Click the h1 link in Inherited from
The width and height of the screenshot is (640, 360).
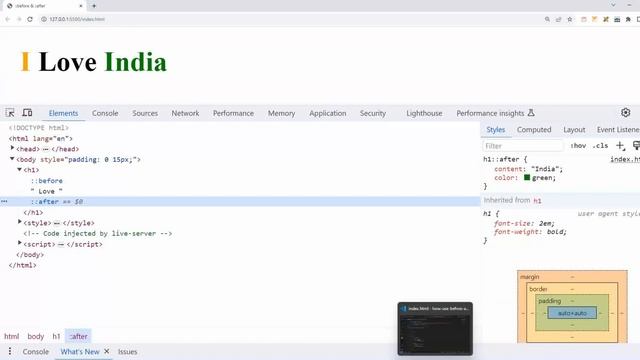(x=537, y=200)
